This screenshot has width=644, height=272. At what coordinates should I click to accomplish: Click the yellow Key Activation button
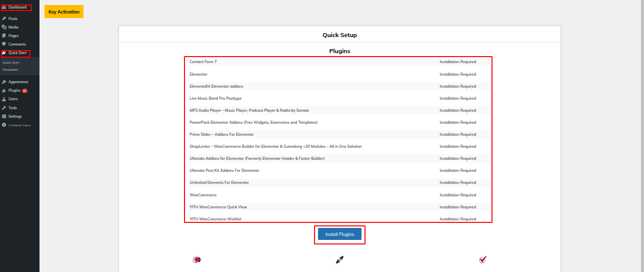pyautogui.click(x=64, y=12)
